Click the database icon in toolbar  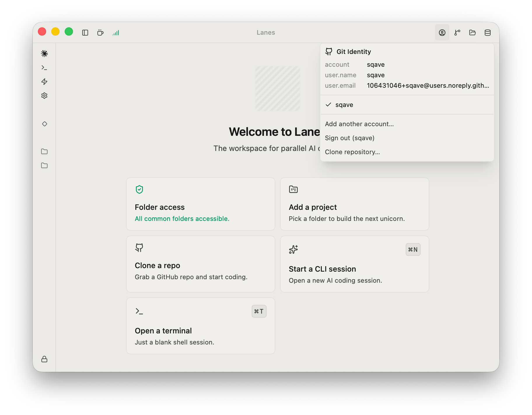pos(488,33)
